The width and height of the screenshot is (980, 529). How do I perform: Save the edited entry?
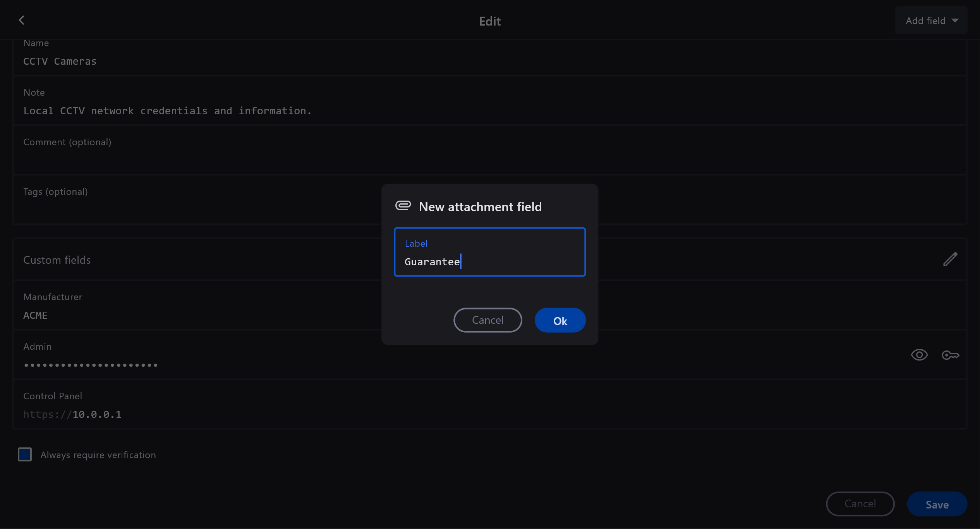coord(937,504)
